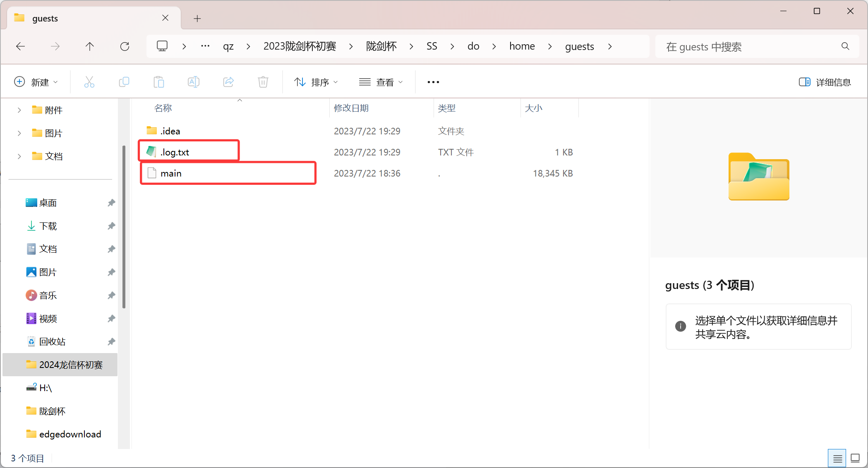This screenshot has height=468, width=868.
Task: Refresh the current folder view
Action: (x=125, y=46)
